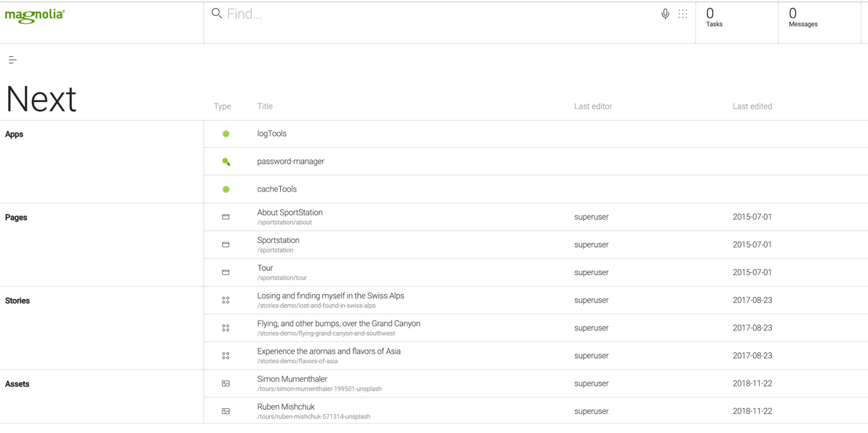This screenshot has width=868, height=433.
Task: Toggle the hamburger menu icon
Action: click(x=12, y=60)
